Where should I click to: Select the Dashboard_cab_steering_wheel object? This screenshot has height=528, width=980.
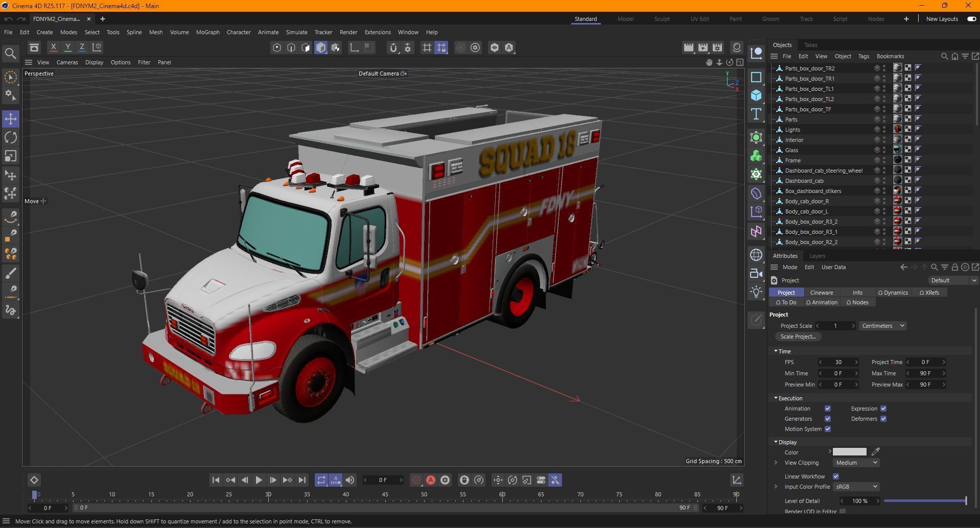[823, 171]
